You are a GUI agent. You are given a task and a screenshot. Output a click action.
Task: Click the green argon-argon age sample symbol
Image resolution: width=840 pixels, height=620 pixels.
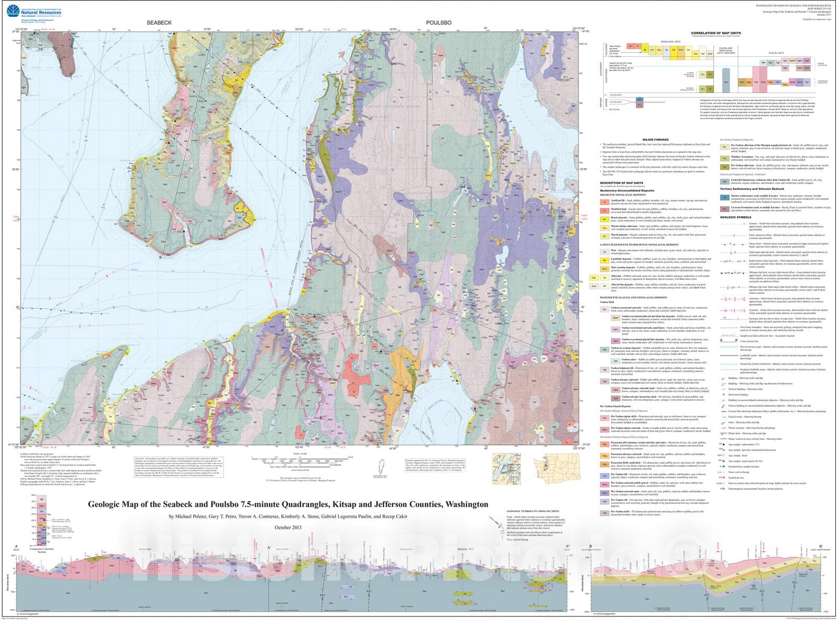[722, 461]
